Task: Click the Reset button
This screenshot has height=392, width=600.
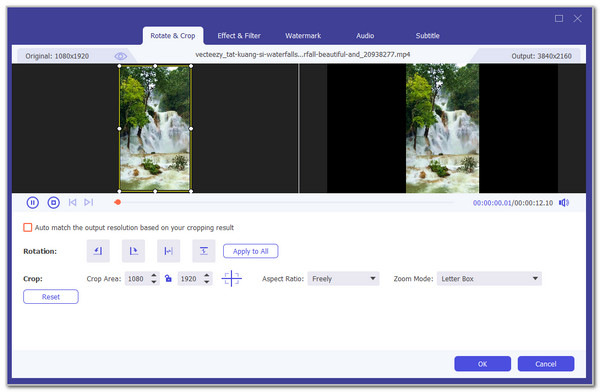Action: (51, 297)
